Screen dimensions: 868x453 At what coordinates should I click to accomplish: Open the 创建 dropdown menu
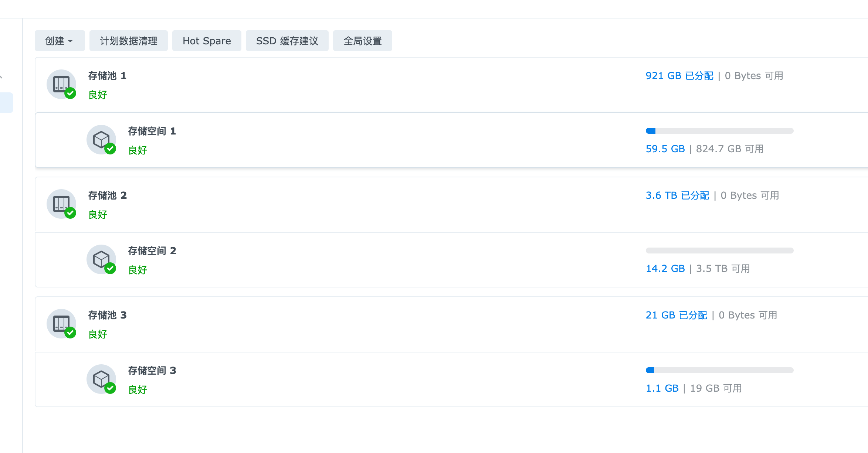pyautogui.click(x=60, y=41)
